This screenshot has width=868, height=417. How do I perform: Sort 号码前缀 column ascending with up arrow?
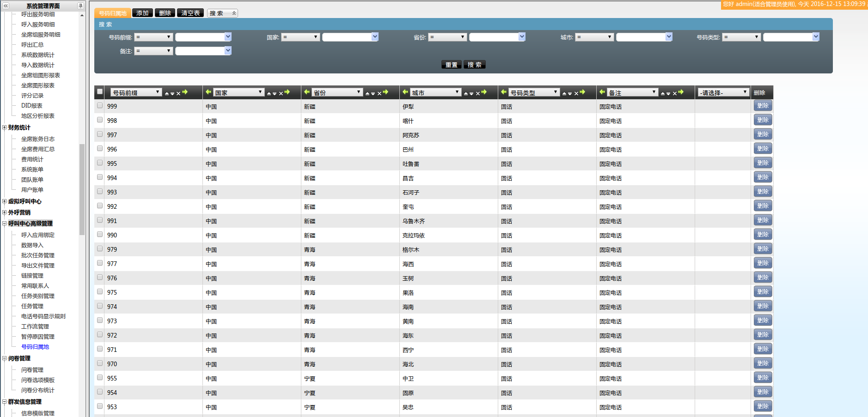pos(167,93)
